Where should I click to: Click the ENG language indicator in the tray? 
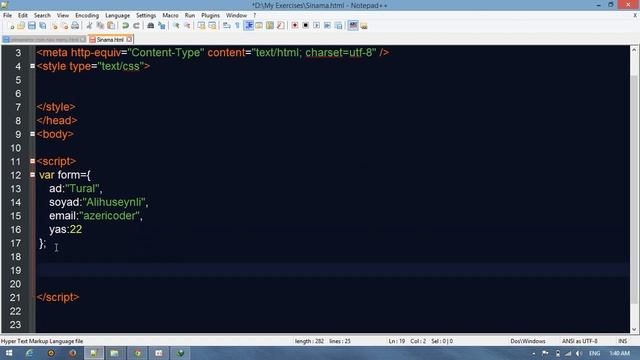pyautogui.click(x=595, y=353)
